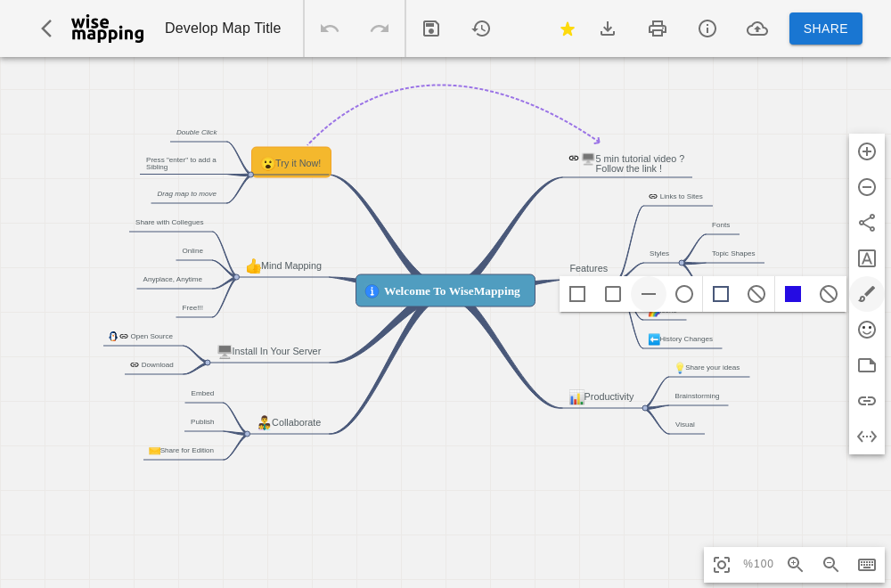This screenshot has width=891, height=588.
Task: Export the map with the download icon
Action: click(x=608, y=29)
